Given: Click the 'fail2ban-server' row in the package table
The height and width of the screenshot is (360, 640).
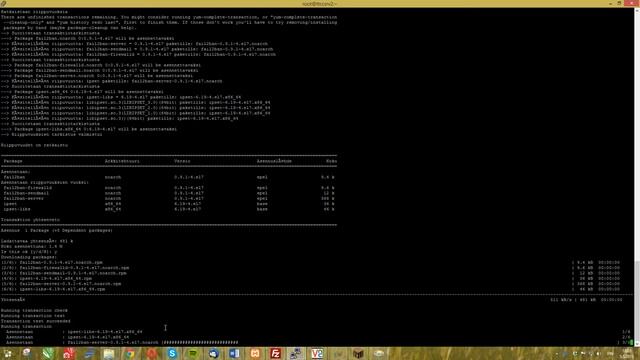Looking at the screenshot, I should click(x=169, y=198).
